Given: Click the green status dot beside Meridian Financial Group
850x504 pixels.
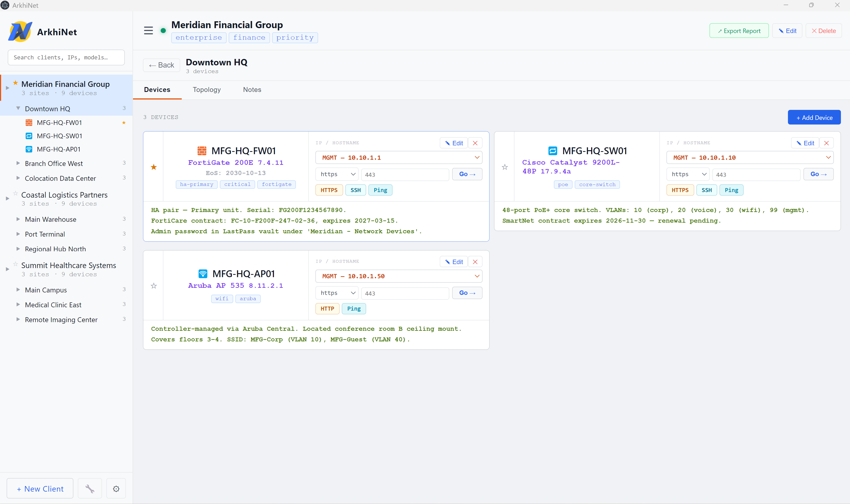Looking at the screenshot, I should tap(163, 31).
